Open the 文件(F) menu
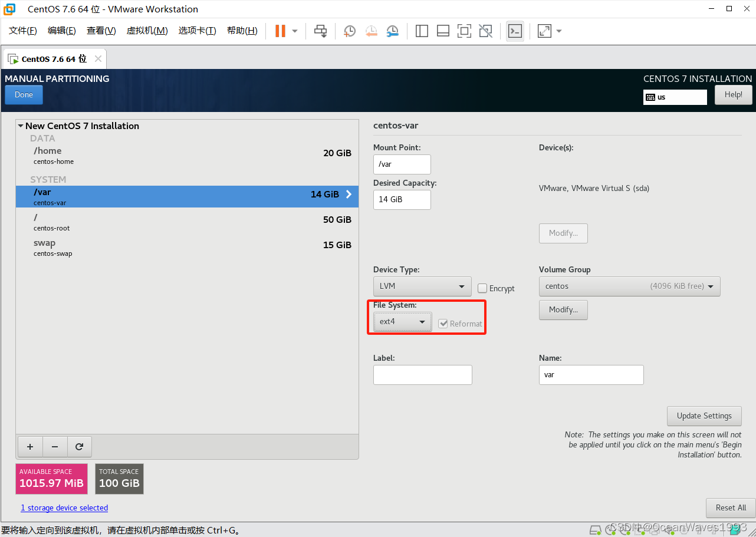Image resolution: width=756 pixels, height=537 pixels. point(23,31)
